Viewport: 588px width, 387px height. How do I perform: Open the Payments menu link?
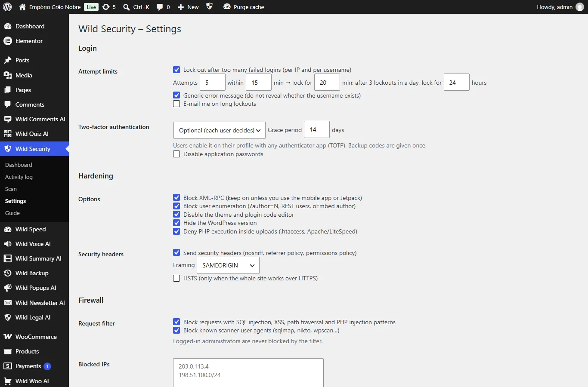34,366
